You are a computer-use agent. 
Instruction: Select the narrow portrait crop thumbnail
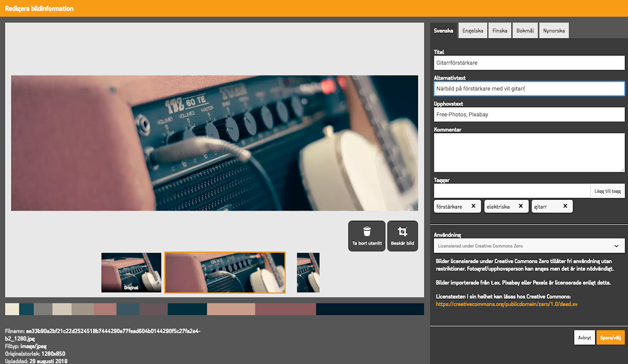click(308, 273)
